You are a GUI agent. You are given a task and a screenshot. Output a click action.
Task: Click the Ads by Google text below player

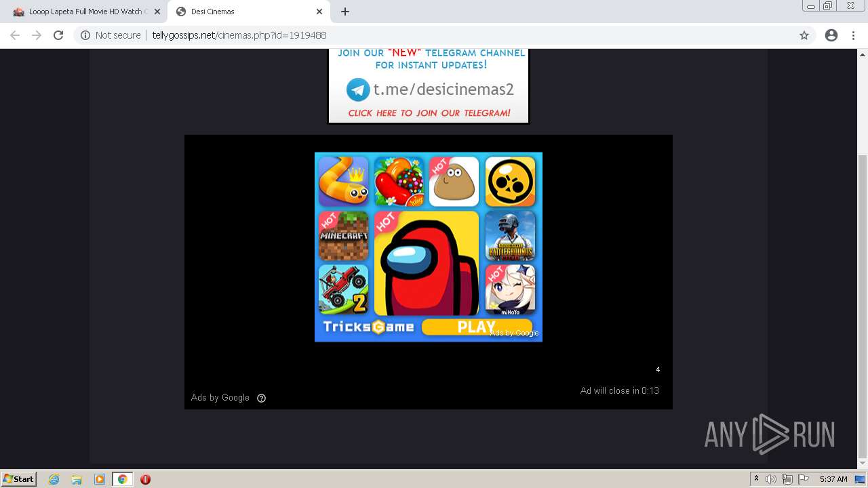click(220, 398)
